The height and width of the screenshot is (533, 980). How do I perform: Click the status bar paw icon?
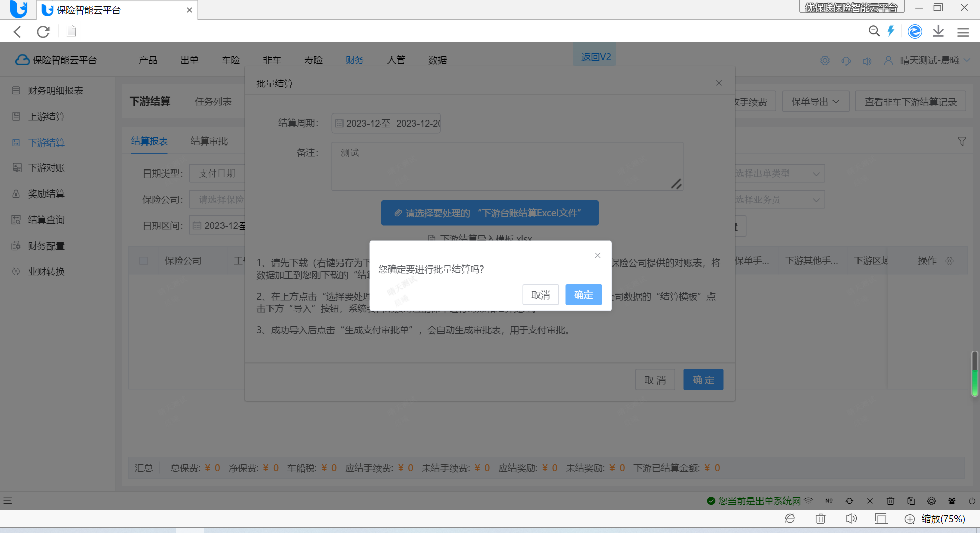[x=952, y=501]
